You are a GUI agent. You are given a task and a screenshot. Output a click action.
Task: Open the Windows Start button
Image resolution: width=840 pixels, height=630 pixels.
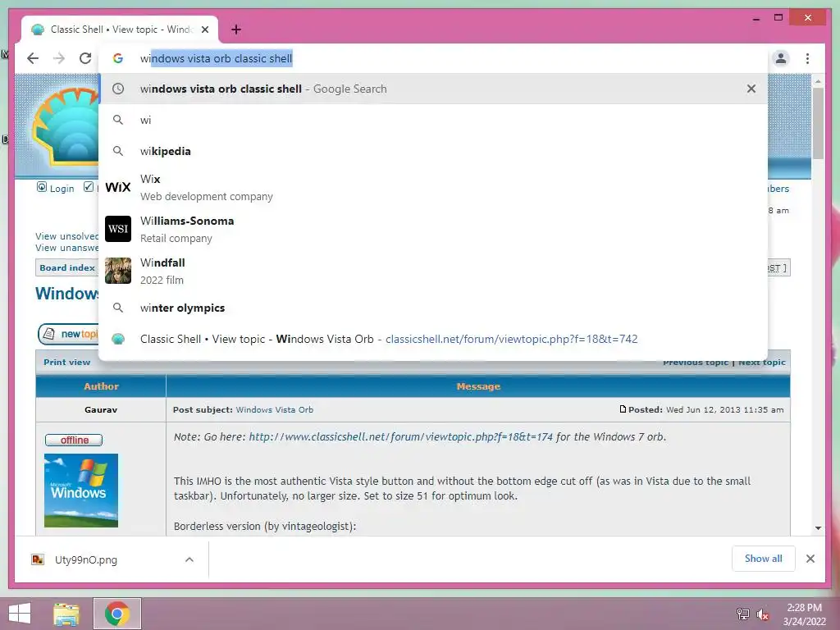pos(20,614)
